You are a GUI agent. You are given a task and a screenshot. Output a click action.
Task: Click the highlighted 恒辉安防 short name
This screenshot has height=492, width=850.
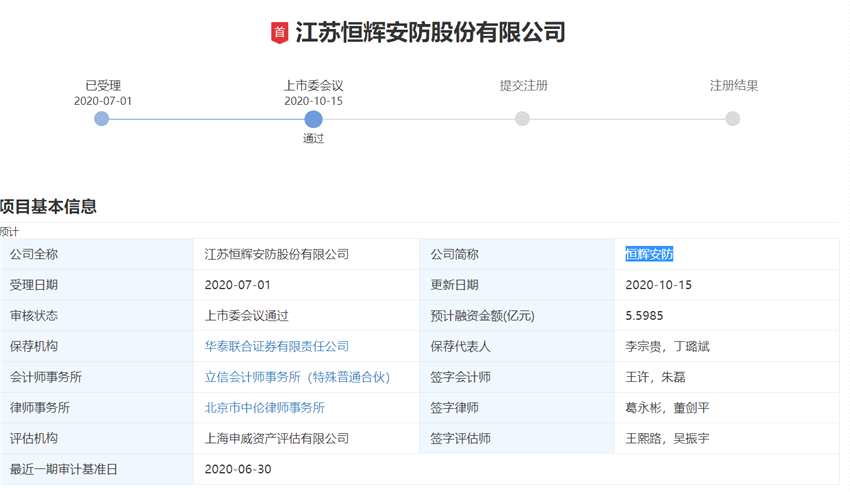(x=649, y=254)
